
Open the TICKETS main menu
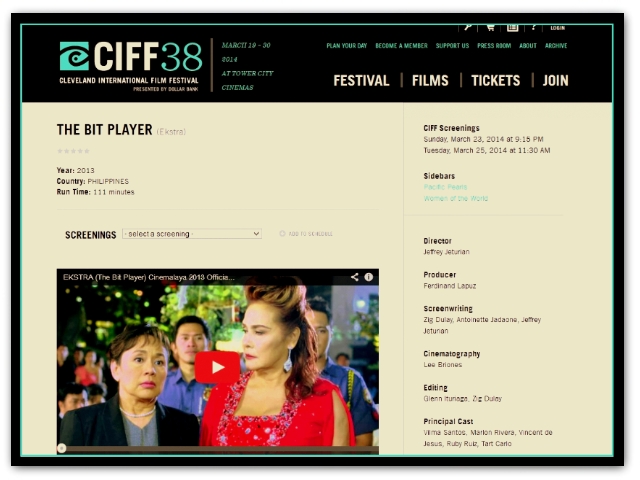[x=496, y=81]
